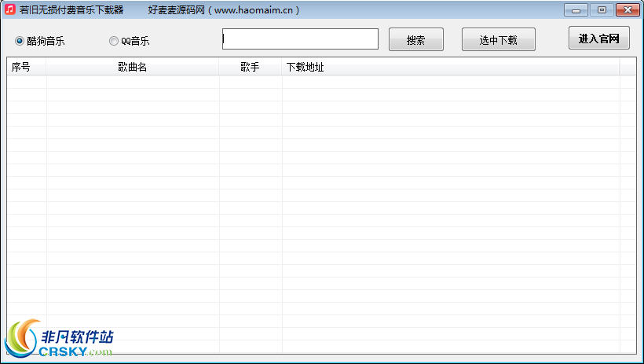This screenshot has width=644, height=364.
Task: Click the 歌手 column header
Action: tap(250, 67)
